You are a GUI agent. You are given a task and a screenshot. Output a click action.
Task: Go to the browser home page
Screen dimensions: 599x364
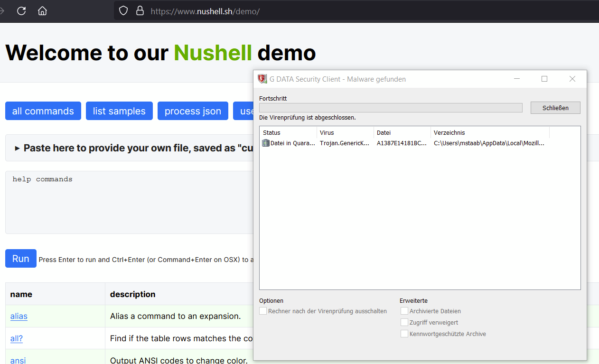pyautogui.click(x=42, y=10)
